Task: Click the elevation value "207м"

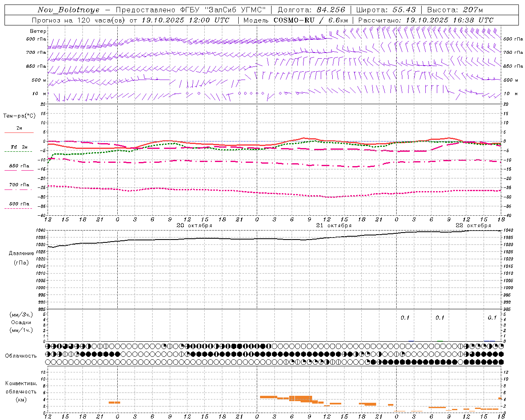Action: click(x=473, y=10)
